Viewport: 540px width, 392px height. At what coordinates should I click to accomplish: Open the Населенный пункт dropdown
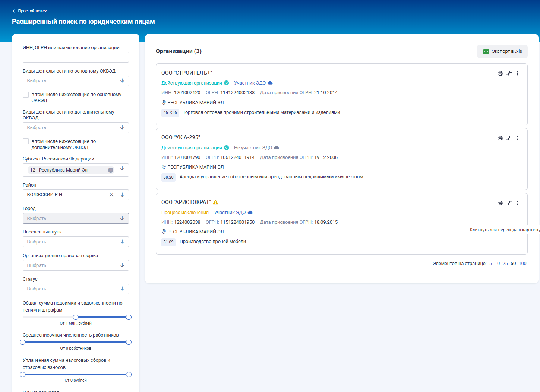(x=76, y=242)
